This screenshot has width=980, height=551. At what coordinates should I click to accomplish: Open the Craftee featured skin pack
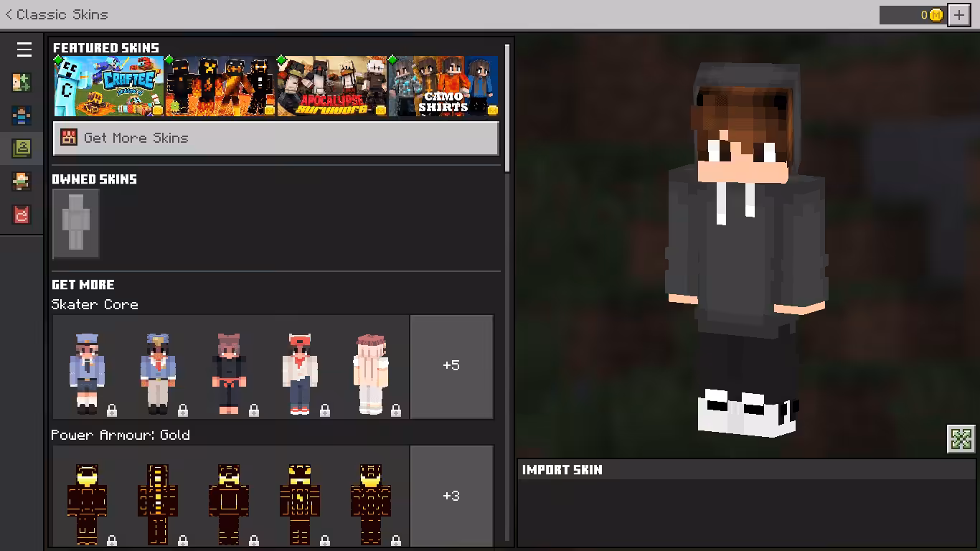[x=109, y=87]
